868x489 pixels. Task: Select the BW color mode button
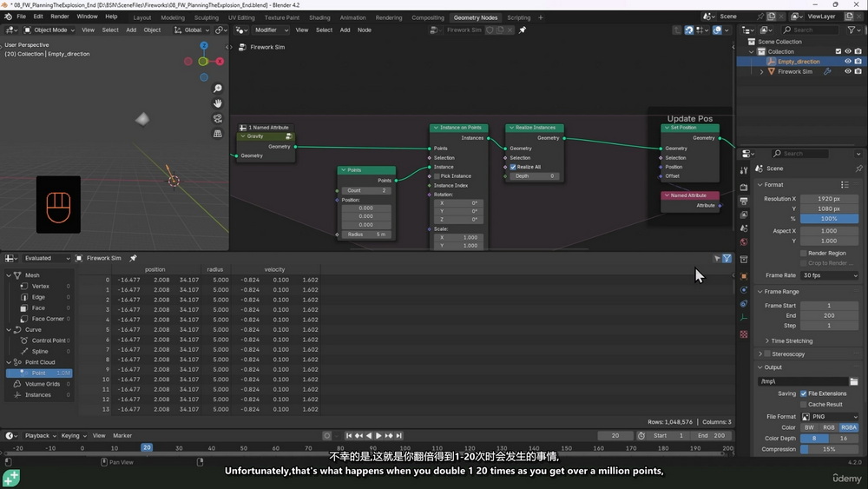(809, 427)
